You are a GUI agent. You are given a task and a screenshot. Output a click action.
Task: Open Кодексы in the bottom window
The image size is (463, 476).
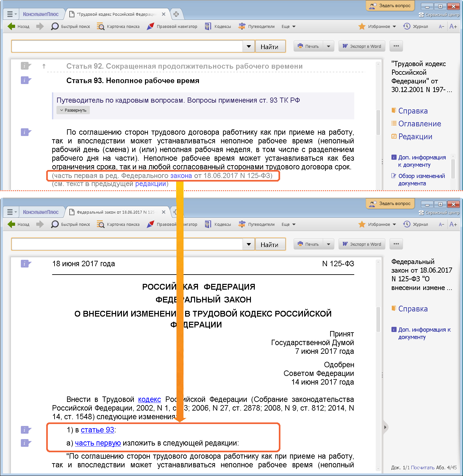[218, 225]
